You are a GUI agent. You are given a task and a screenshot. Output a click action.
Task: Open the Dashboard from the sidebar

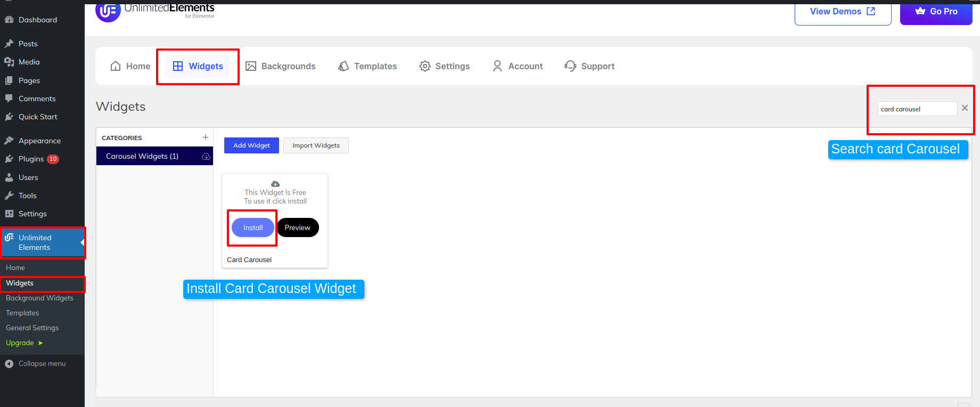tap(37, 20)
